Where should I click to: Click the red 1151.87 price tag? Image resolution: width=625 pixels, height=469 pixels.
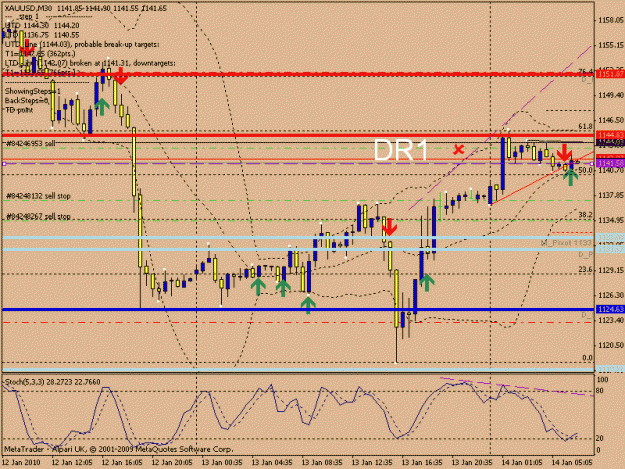[609, 74]
